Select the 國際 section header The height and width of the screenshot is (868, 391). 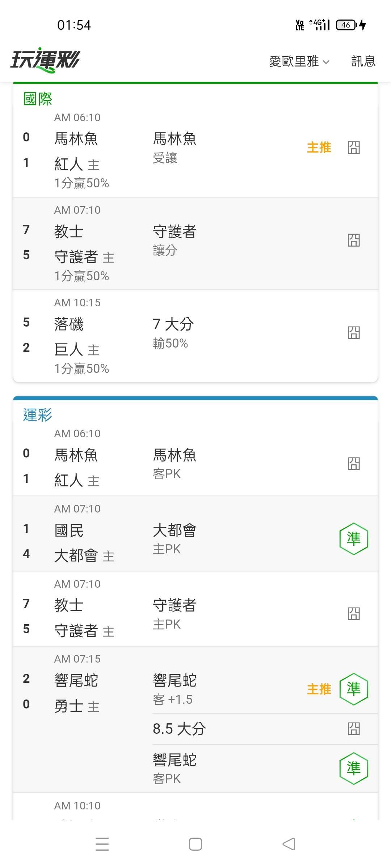pos(38,99)
